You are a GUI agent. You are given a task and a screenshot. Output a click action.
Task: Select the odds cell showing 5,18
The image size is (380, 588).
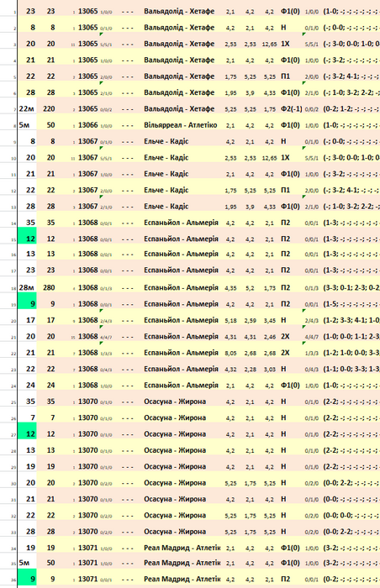(230, 320)
